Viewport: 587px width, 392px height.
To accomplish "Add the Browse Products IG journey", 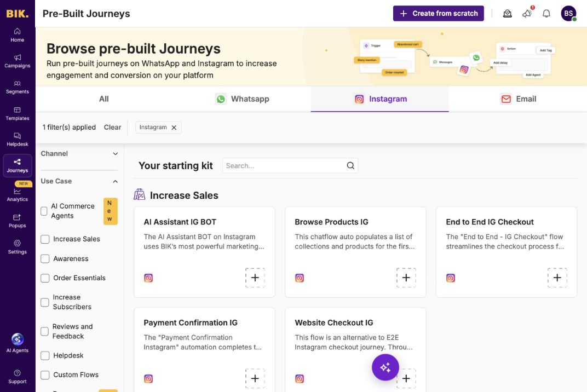I will (406, 278).
